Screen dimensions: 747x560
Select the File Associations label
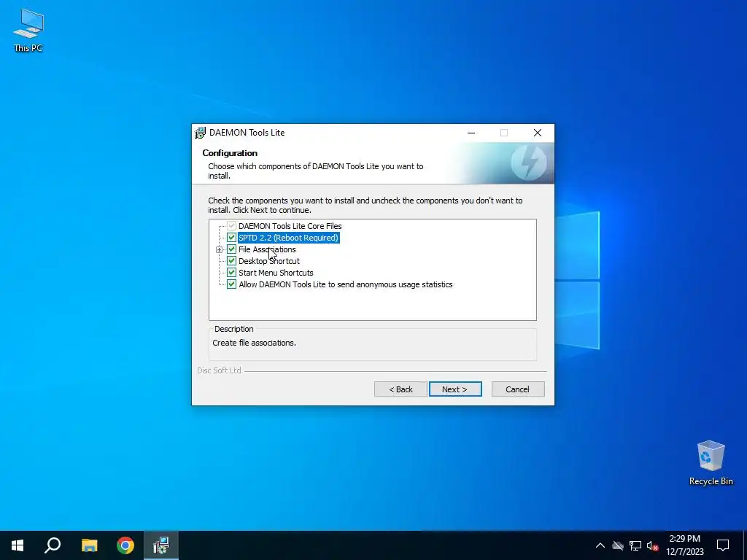click(x=267, y=249)
